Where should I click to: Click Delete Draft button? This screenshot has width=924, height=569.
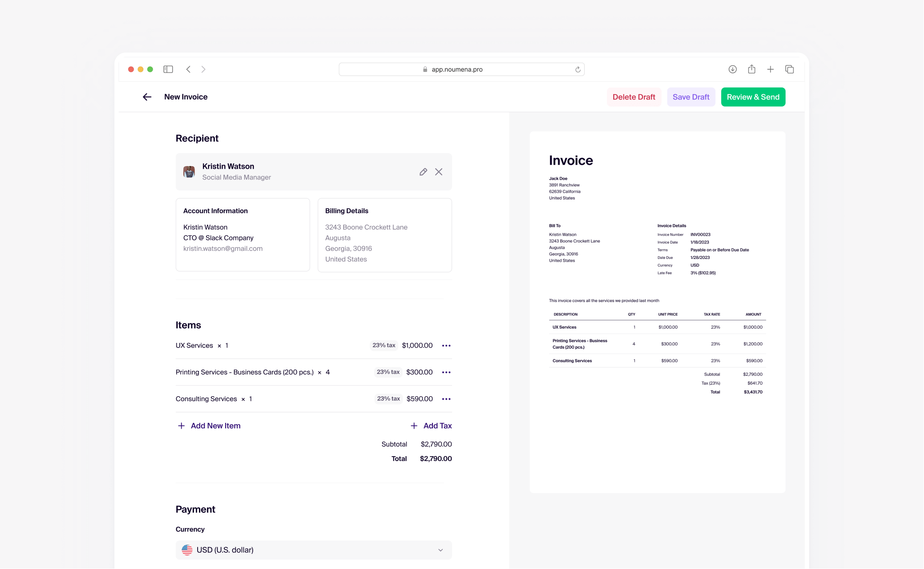(634, 97)
